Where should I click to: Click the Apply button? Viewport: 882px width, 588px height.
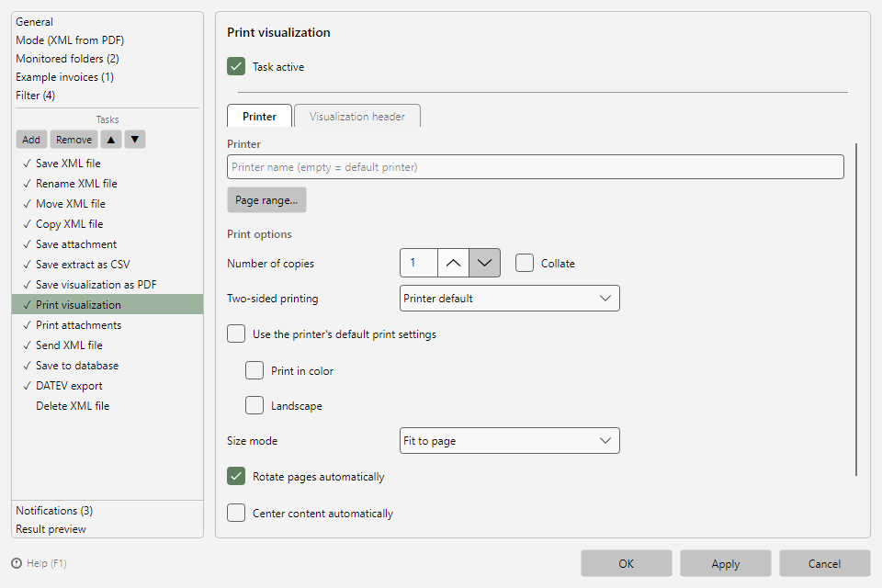tap(725, 563)
